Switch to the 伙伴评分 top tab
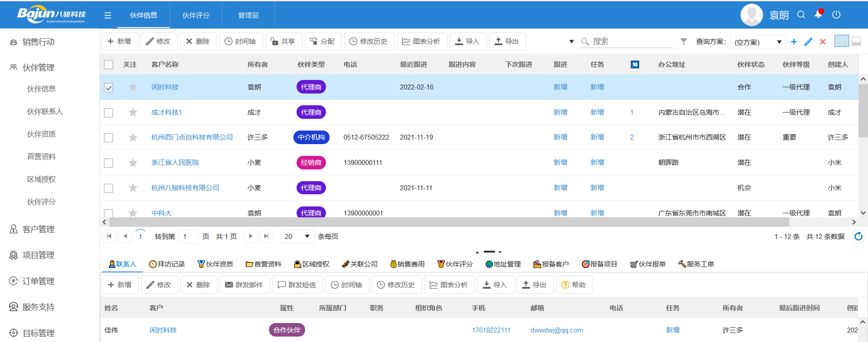868x342 pixels. pos(196,15)
